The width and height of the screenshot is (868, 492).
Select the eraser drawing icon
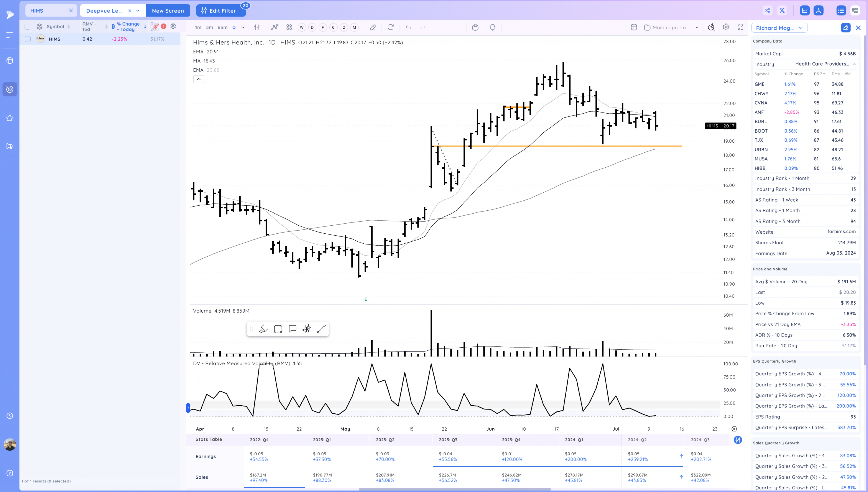click(x=373, y=27)
